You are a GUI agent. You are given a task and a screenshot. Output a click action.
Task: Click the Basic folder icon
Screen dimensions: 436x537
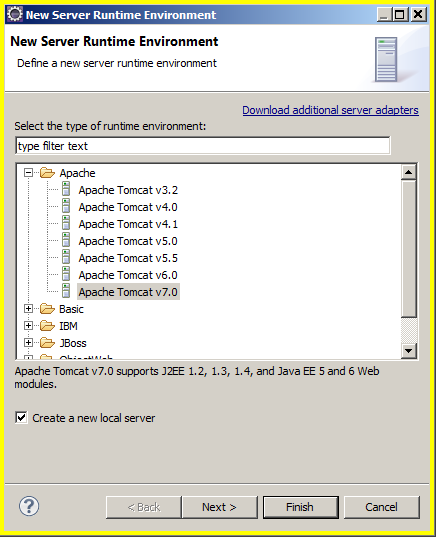tap(47, 309)
